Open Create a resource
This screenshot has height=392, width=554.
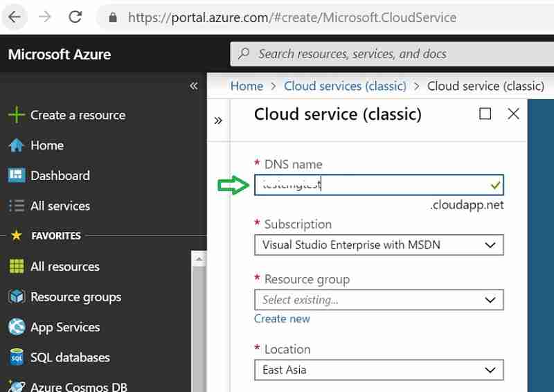(x=78, y=115)
